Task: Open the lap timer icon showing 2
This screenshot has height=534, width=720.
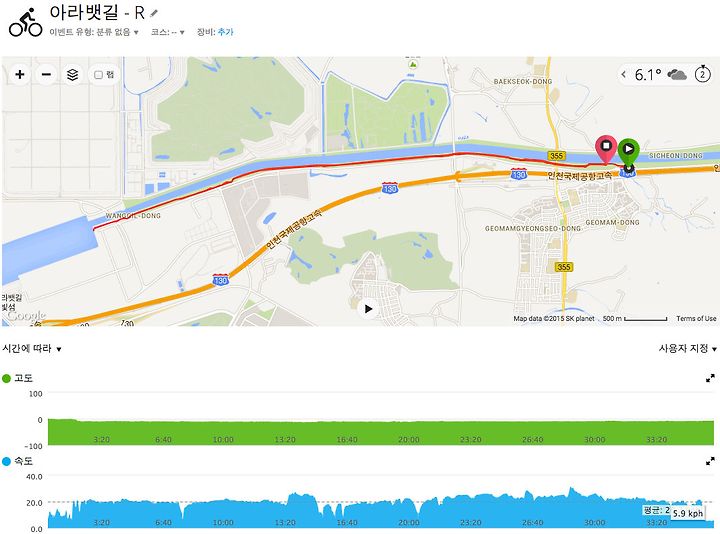Action: 703,74
